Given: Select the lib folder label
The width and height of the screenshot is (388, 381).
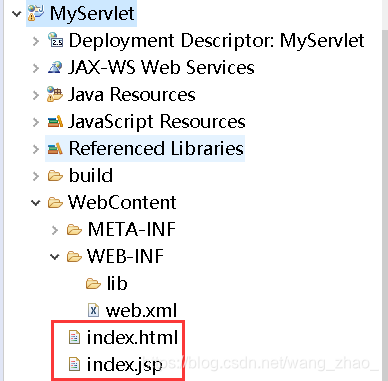Looking at the screenshot, I should [117, 284].
